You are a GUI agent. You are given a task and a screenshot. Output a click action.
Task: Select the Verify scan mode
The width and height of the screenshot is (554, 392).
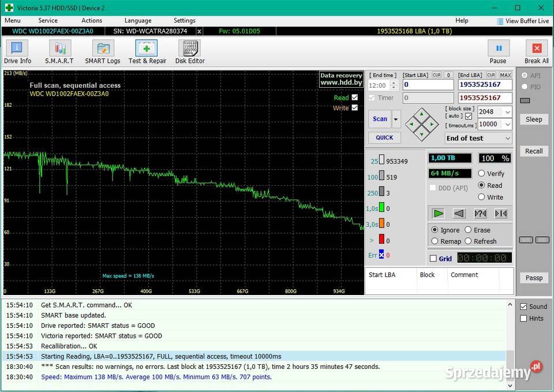tap(481, 173)
